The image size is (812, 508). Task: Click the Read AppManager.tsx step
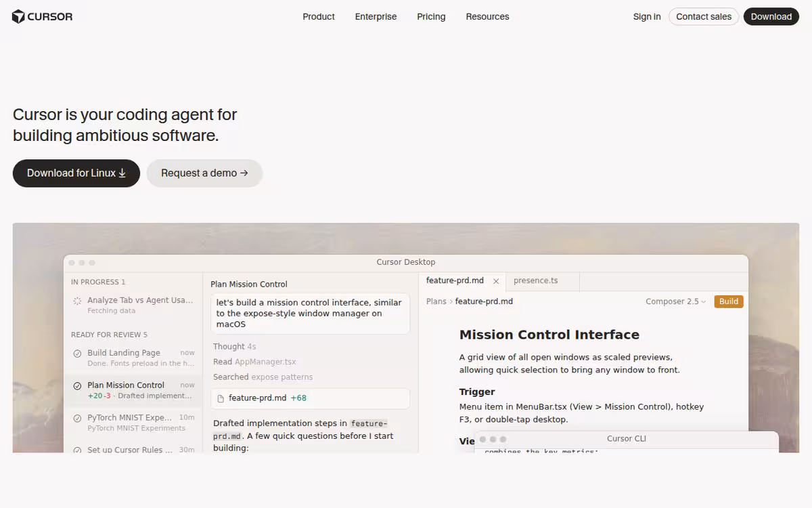[x=254, y=362]
